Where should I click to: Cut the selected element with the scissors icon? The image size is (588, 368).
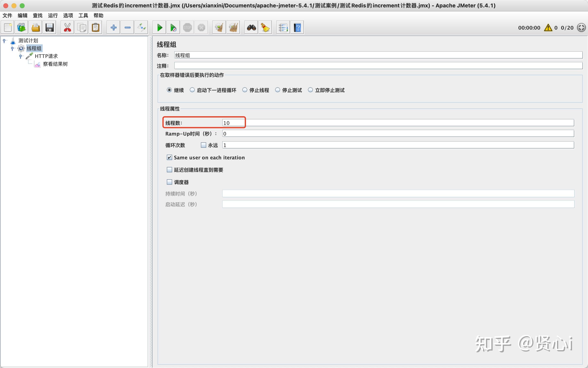click(67, 27)
